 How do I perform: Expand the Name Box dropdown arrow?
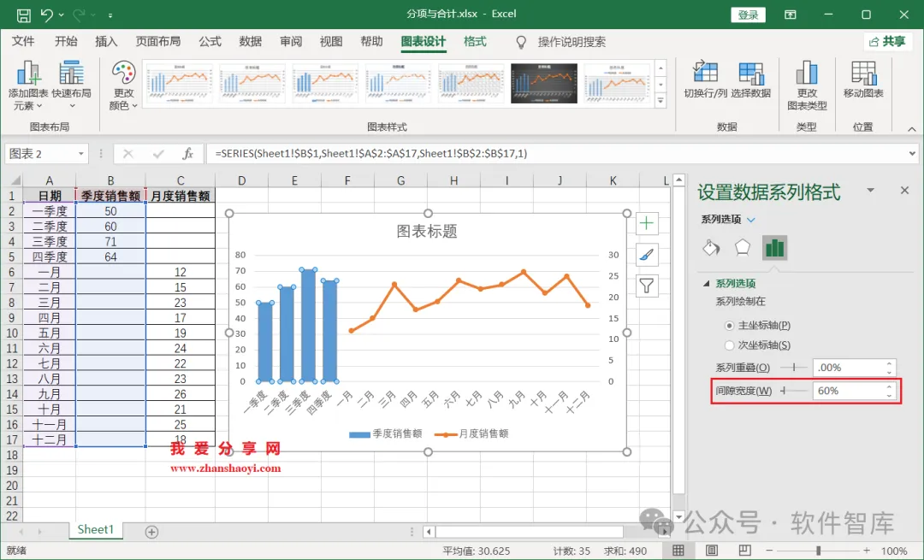pyautogui.click(x=80, y=154)
